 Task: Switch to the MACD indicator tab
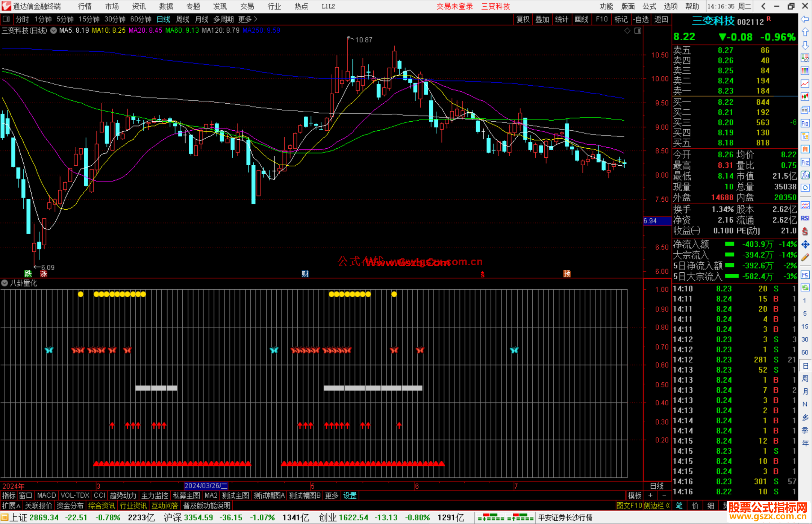point(47,495)
